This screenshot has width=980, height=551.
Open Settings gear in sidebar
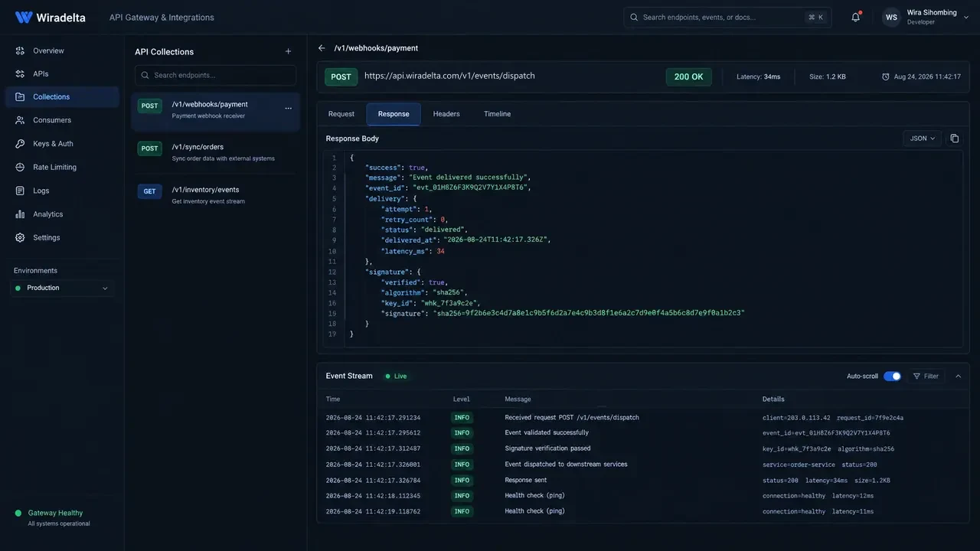point(20,237)
